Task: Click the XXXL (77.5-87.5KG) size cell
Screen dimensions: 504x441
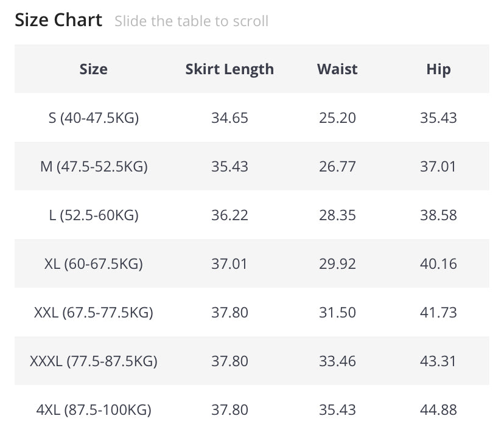Action: (94, 361)
